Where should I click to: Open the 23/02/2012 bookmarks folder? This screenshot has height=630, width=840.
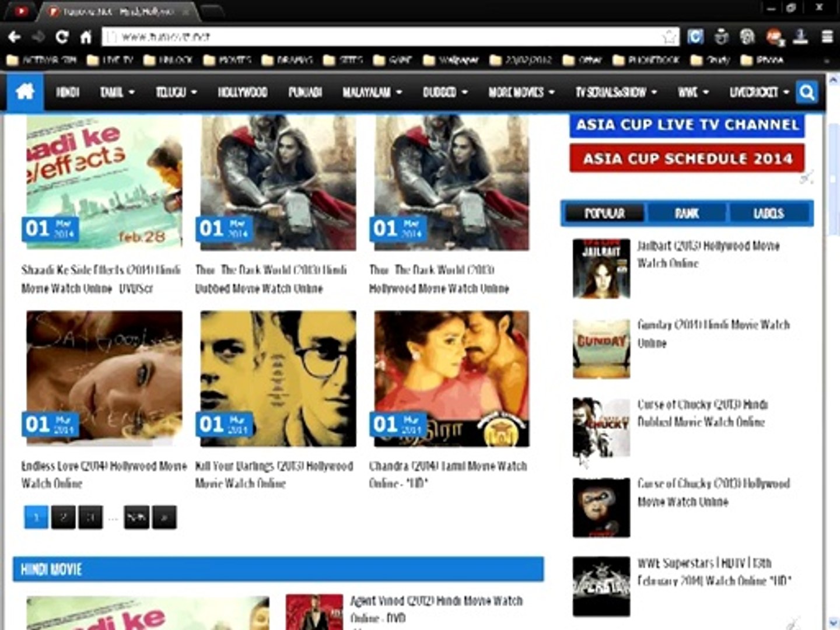[521, 60]
